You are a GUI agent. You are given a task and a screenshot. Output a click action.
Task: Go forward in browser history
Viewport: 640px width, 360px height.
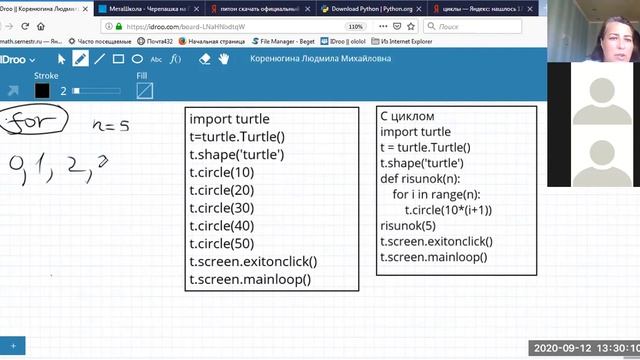pos(9,27)
